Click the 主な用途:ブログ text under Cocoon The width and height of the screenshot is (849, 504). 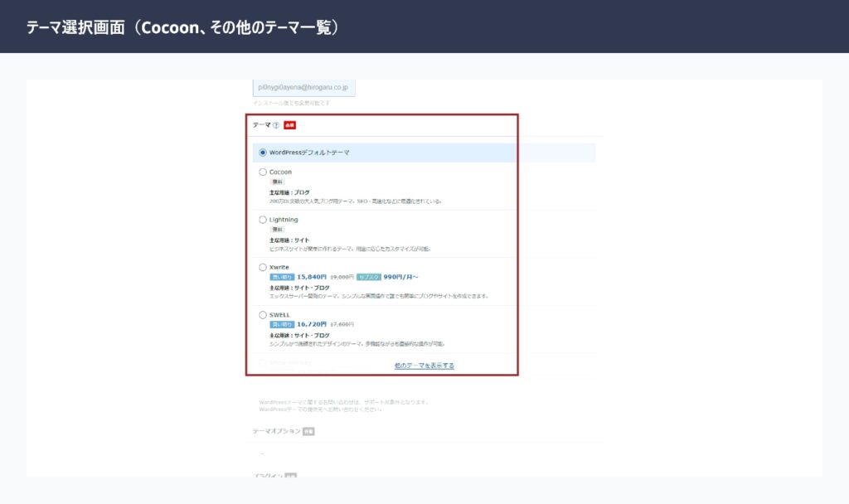289,192
